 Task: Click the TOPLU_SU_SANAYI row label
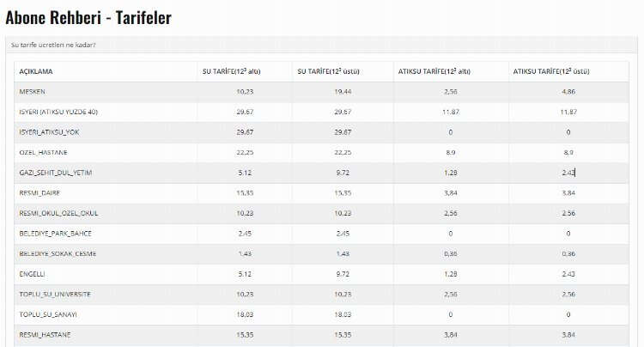point(48,314)
